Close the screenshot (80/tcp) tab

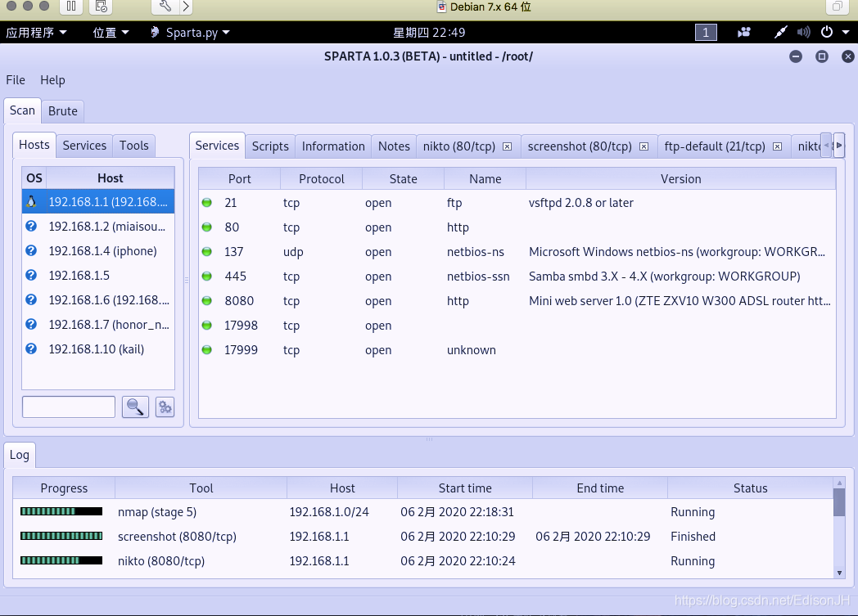(x=644, y=146)
